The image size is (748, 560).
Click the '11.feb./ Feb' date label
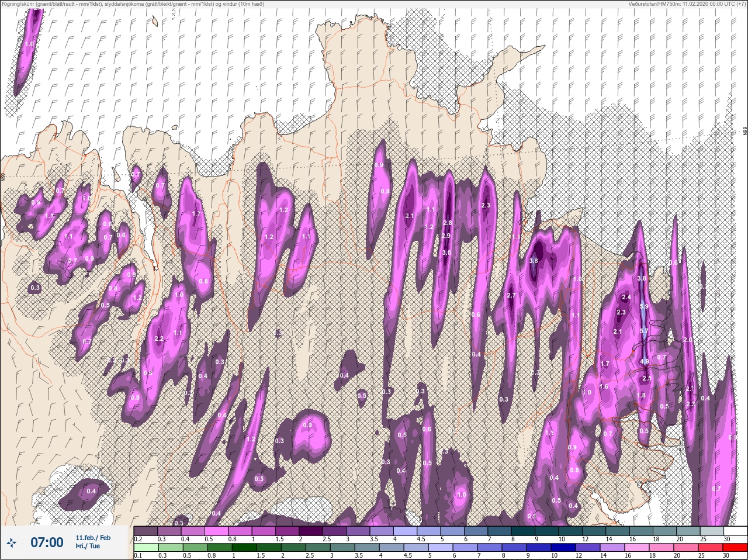(93, 537)
